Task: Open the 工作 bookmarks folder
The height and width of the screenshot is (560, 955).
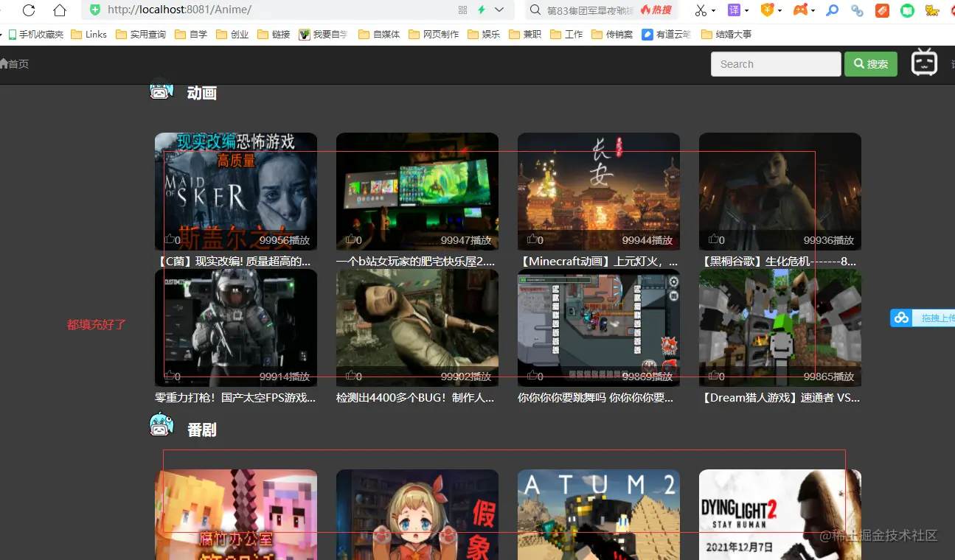Action: (x=566, y=35)
